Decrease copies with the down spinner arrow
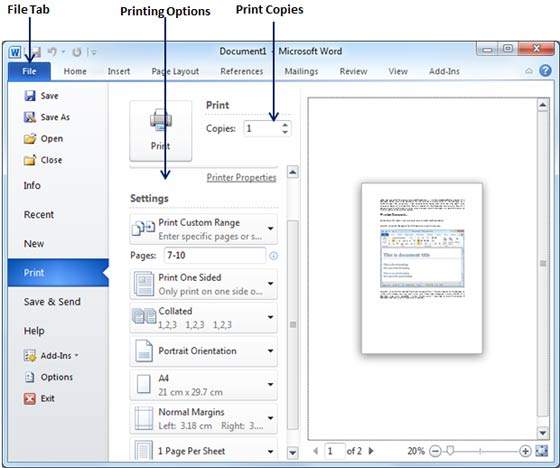Viewport: 560px width, 468px height. [285, 132]
